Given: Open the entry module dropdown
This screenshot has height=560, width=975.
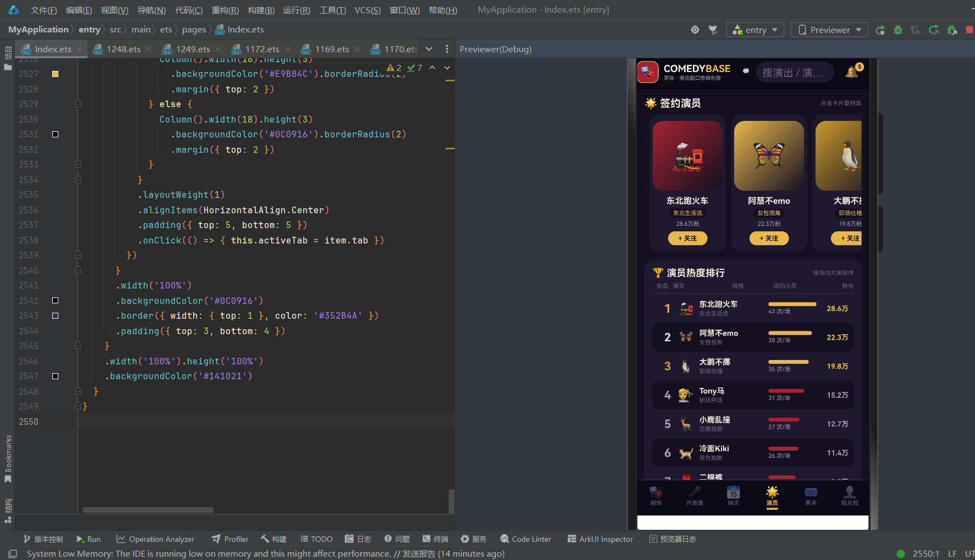Looking at the screenshot, I should [x=755, y=30].
